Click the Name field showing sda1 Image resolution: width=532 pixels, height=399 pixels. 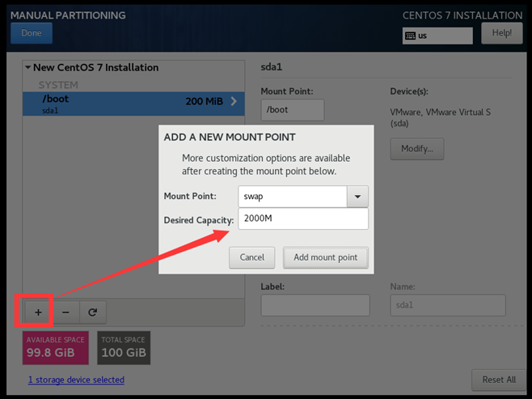448,305
